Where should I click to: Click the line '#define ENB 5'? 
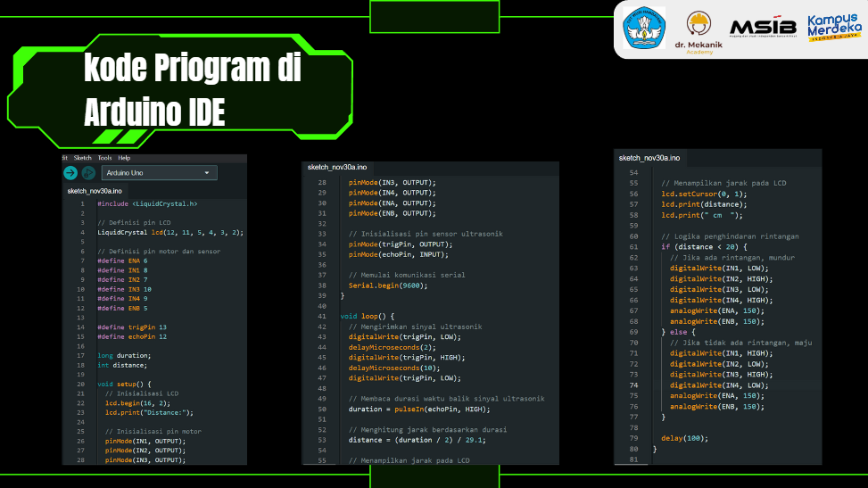(x=122, y=309)
